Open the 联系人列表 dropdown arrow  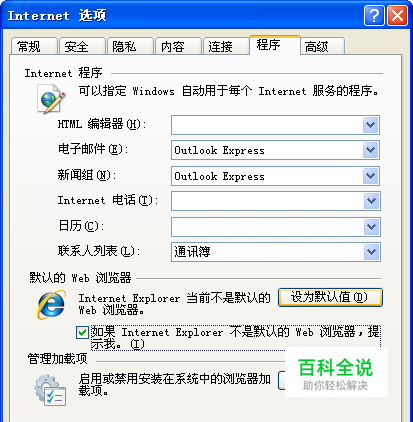pos(372,252)
